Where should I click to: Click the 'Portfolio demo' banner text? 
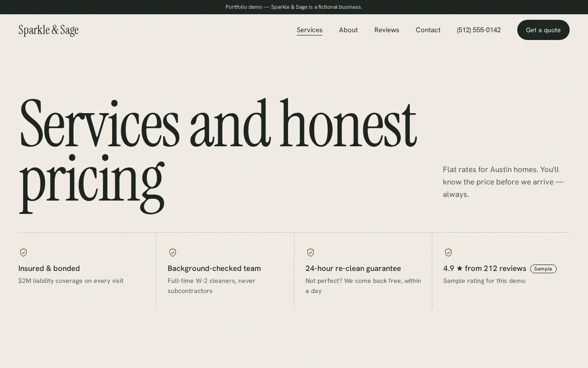click(294, 7)
